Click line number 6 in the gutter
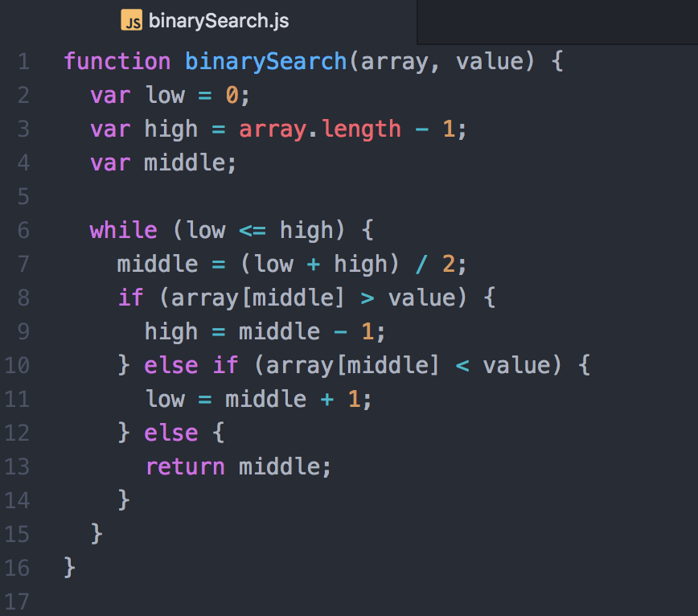The height and width of the screenshot is (616, 698). pos(23,230)
